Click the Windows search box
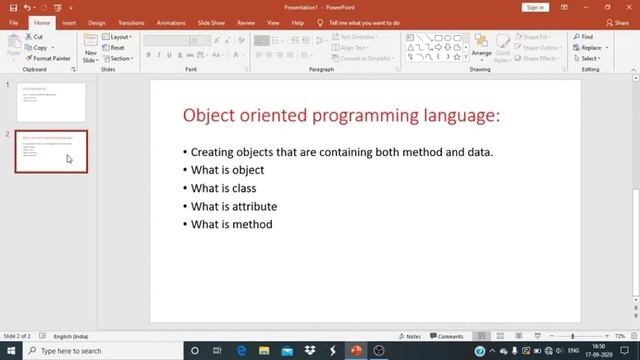This screenshot has height=360, width=640. click(x=103, y=351)
